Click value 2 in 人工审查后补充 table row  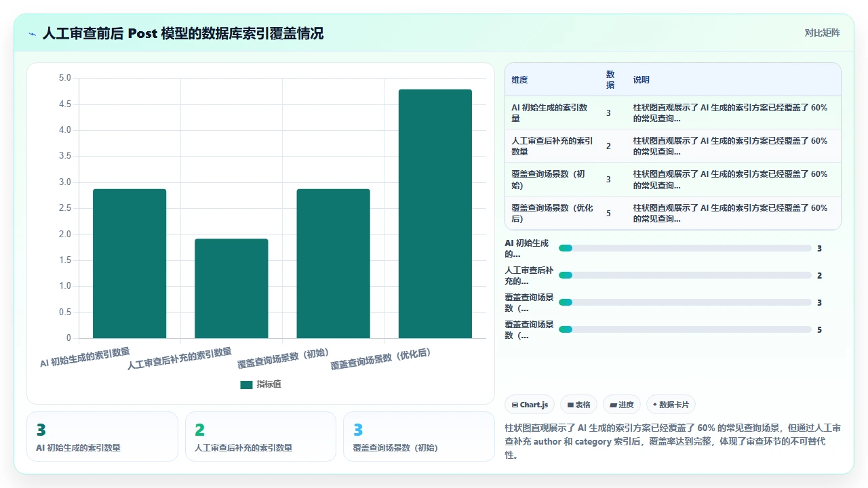coord(608,146)
